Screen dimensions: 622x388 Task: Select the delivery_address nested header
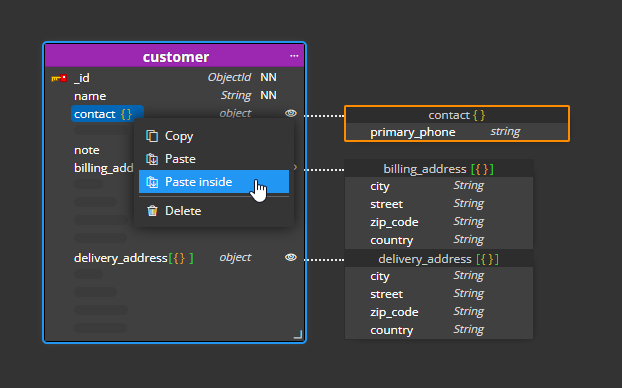coord(439,259)
